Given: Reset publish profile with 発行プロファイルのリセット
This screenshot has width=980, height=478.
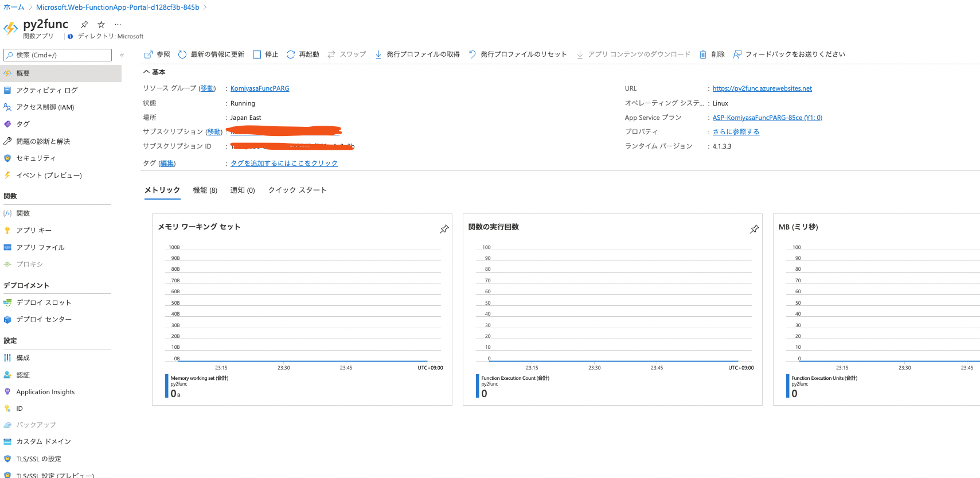Looking at the screenshot, I should (518, 55).
